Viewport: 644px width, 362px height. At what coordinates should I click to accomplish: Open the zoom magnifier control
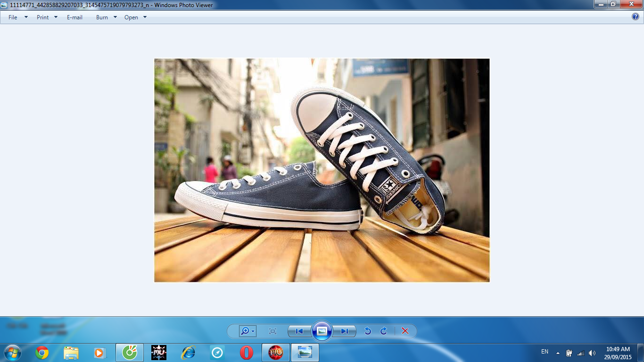(248, 331)
